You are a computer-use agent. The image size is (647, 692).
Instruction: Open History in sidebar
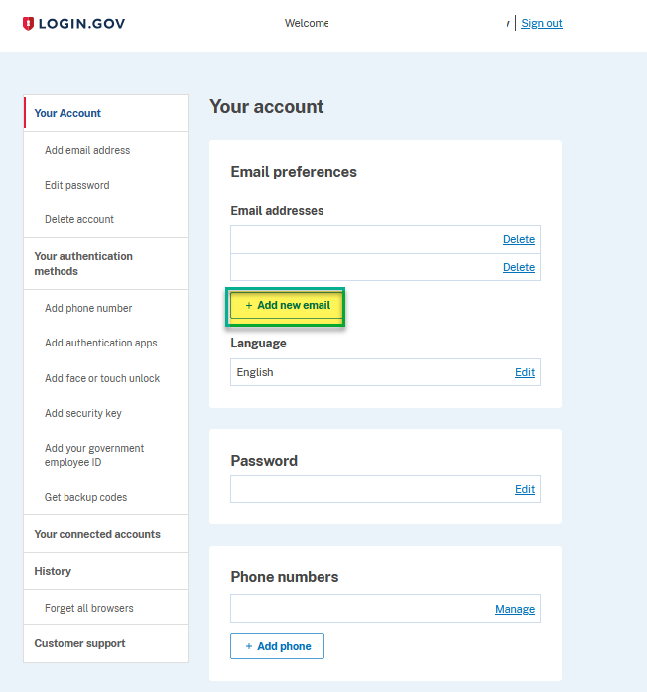tap(52, 571)
